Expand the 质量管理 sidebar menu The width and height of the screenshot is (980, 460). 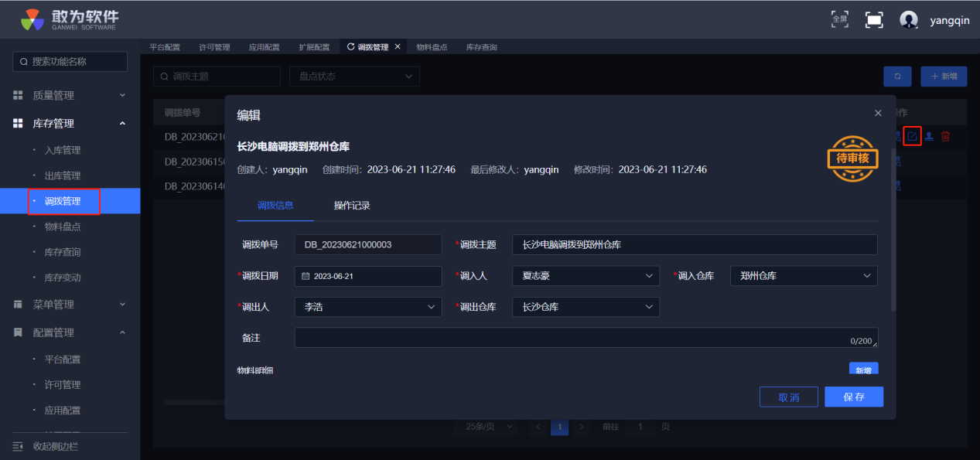coord(70,95)
